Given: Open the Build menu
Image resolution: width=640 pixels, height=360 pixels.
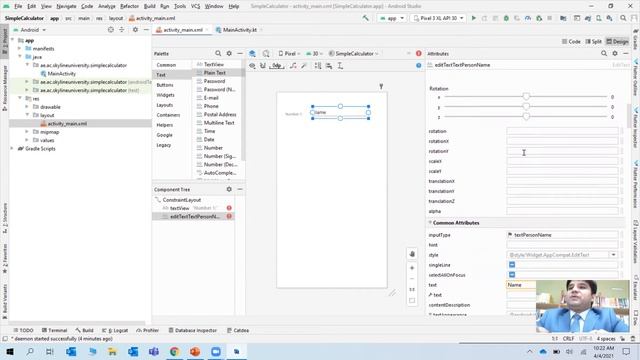Looking at the screenshot, I should coord(149,6).
